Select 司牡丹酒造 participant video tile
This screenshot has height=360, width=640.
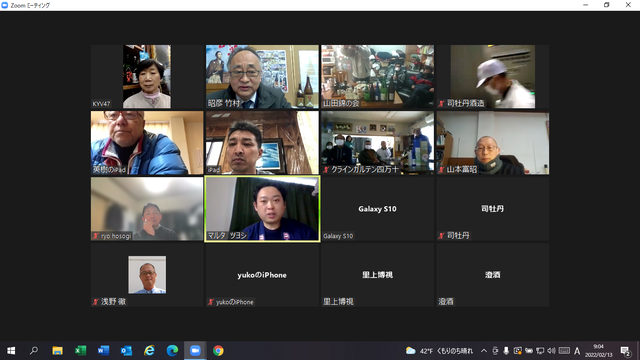[493, 76]
